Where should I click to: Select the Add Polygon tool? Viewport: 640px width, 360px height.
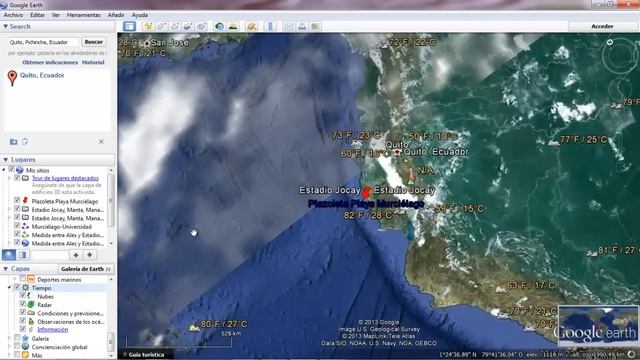[x=161, y=26]
